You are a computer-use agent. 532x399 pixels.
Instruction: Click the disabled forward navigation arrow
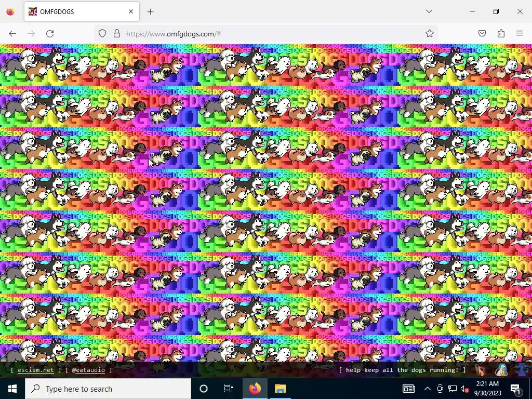click(31, 34)
